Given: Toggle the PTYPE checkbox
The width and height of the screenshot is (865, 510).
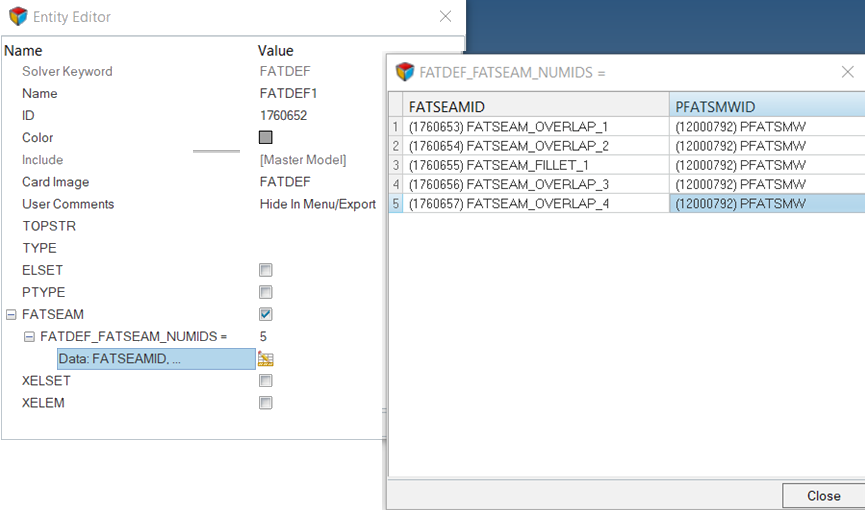Looking at the screenshot, I should (x=265, y=292).
